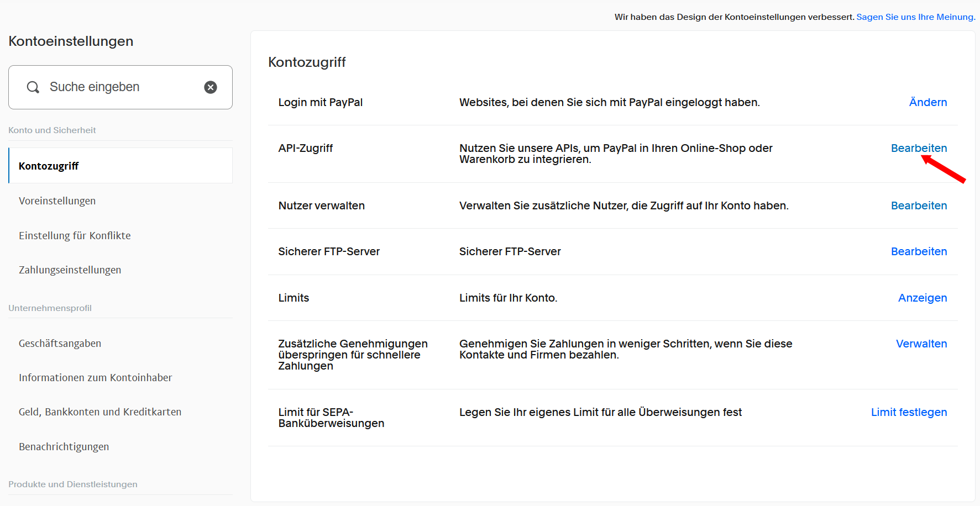Select Kontozugriff in the sidebar

click(49, 166)
